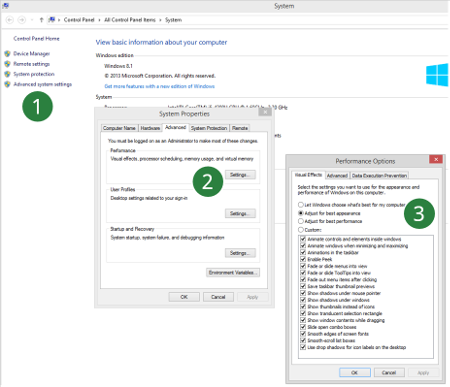Switch to System Protection tab

point(209,128)
